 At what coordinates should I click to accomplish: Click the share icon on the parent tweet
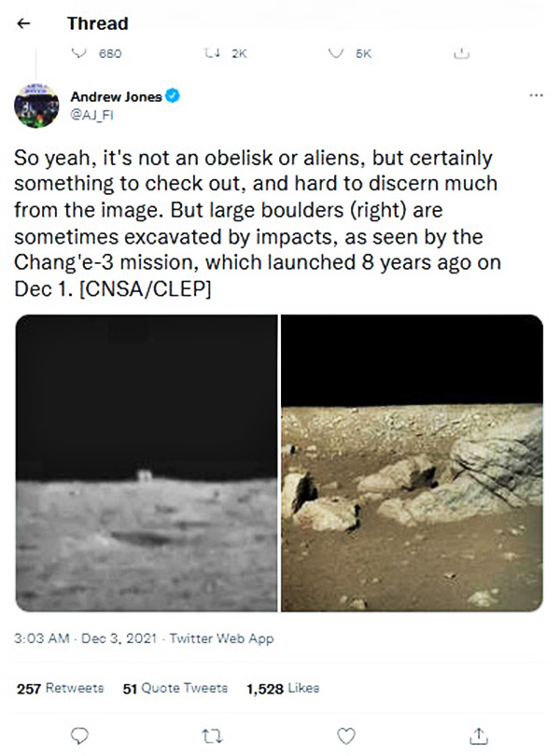tap(459, 54)
